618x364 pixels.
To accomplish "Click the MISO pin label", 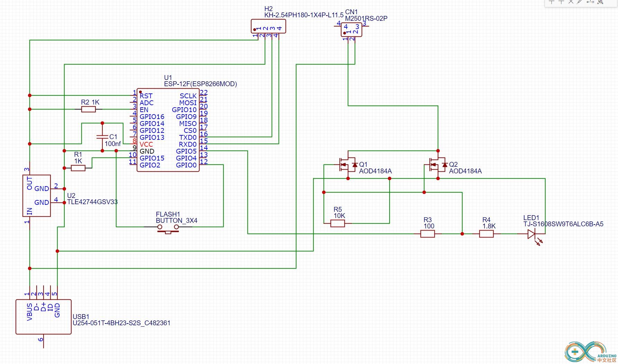I will [188, 124].
